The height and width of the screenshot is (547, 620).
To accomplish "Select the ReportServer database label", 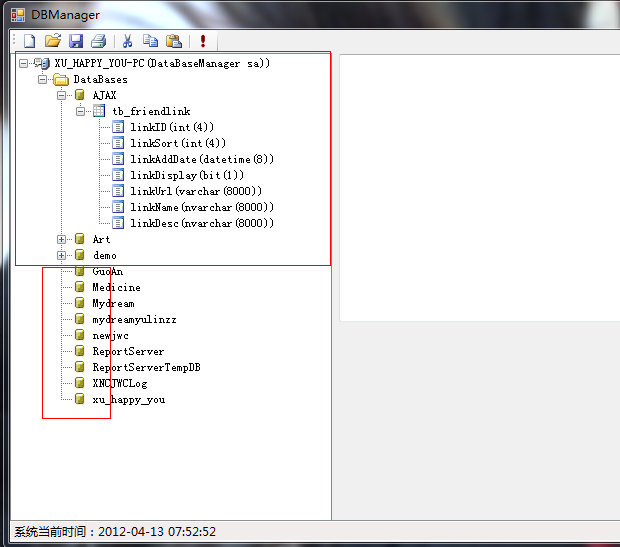I will (x=128, y=351).
